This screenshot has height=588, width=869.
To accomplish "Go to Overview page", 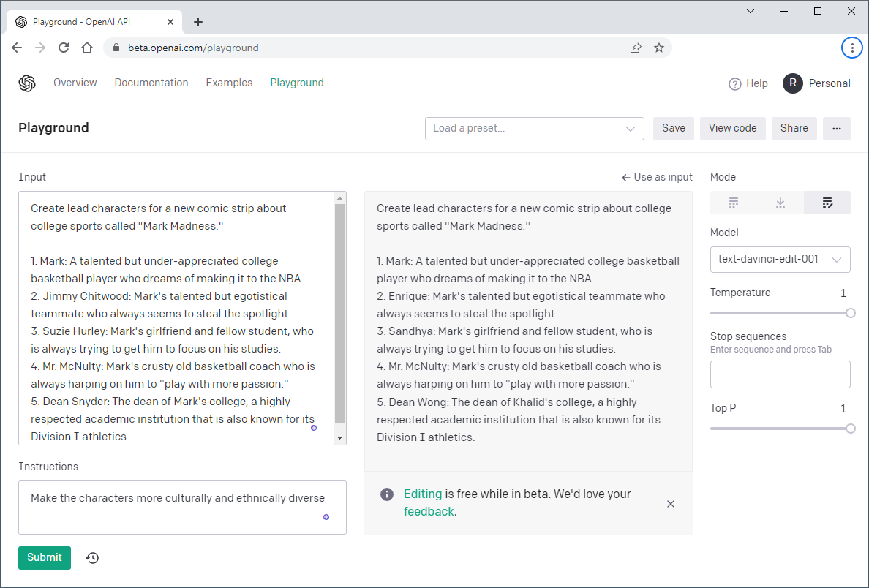I will [x=75, y=83].
